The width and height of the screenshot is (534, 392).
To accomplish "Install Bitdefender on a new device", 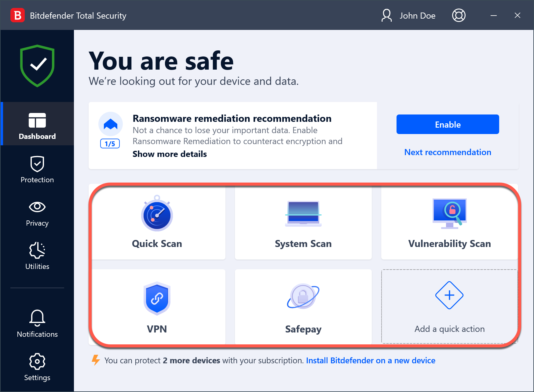I will [x=371, y=360].
